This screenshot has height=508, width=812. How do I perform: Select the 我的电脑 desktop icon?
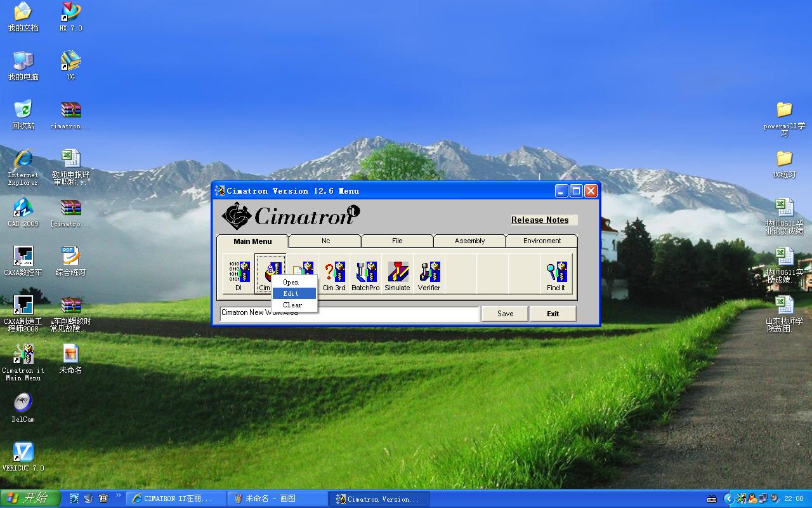[x=23, y=65]
